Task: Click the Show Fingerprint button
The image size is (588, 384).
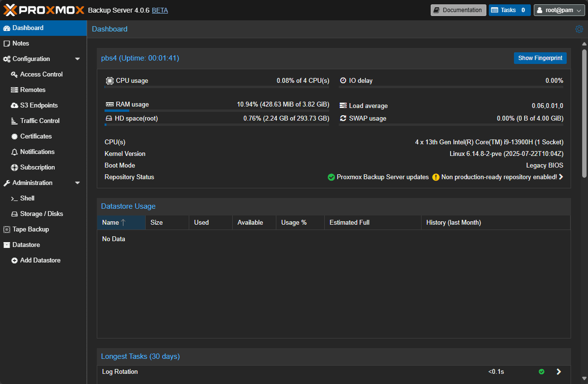Action: (x=540, y=58)
